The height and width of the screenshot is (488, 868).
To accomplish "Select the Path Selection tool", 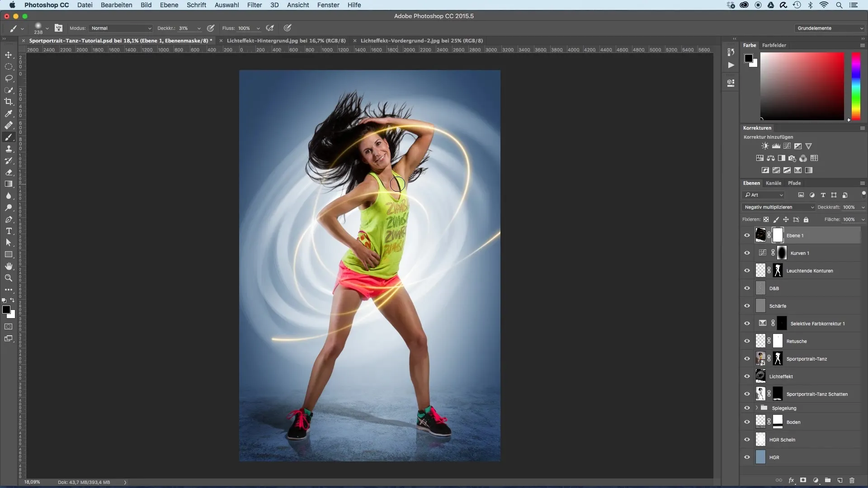I will (9, 243).
